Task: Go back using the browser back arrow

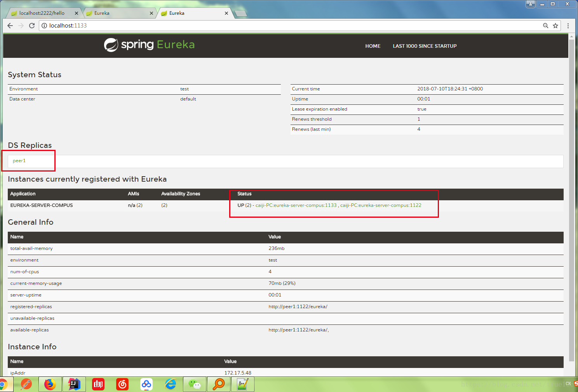Action: pyautogui.click(x=10, y=26)
